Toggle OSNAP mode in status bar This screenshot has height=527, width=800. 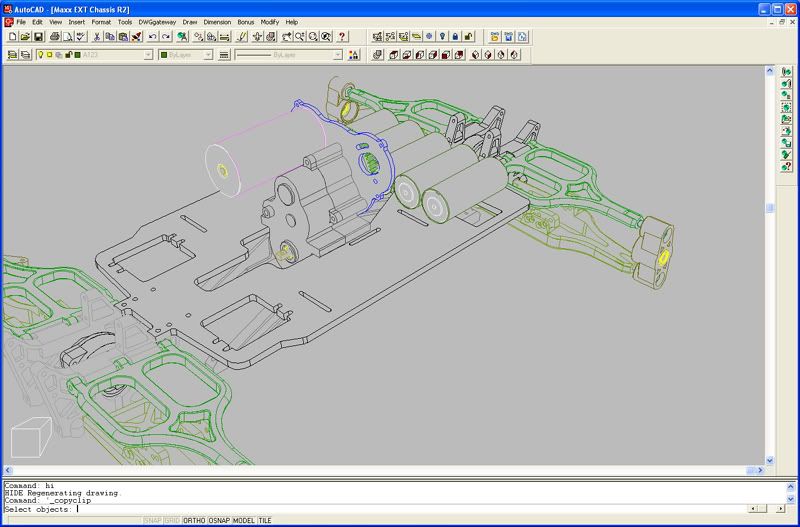pos(219,521)
